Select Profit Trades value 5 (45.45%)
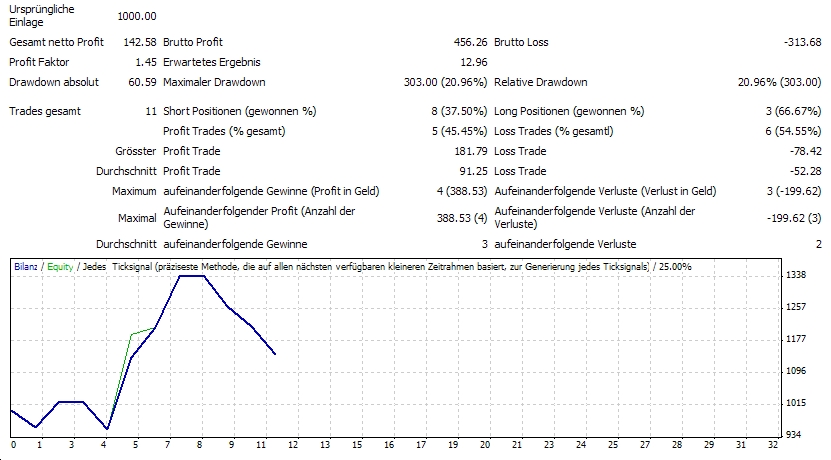 [x=459, y=131]
